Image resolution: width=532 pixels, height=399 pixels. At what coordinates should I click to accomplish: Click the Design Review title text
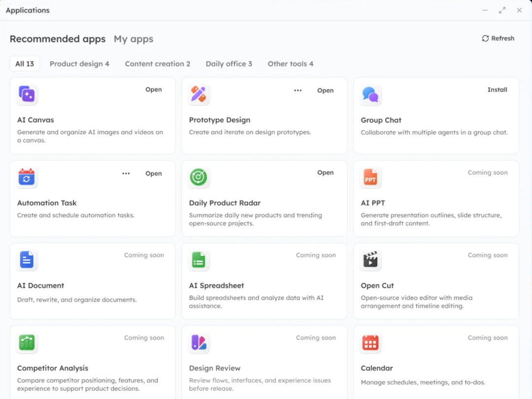215,368
